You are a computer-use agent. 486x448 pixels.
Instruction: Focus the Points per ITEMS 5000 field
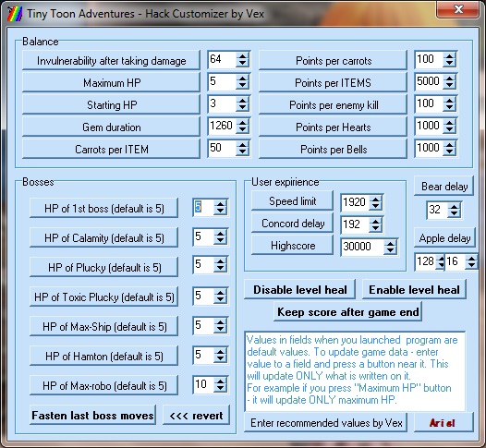click(x=429, y=82)
